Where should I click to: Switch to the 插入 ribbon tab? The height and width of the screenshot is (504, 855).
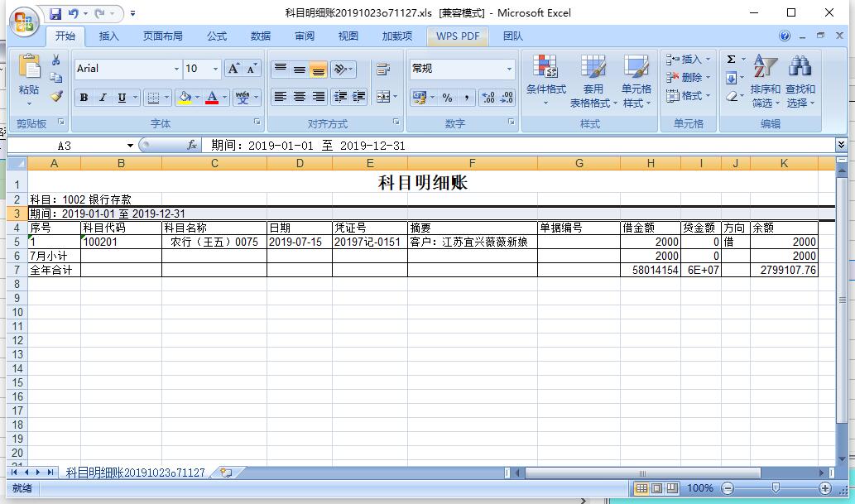(x=108, y=36)
